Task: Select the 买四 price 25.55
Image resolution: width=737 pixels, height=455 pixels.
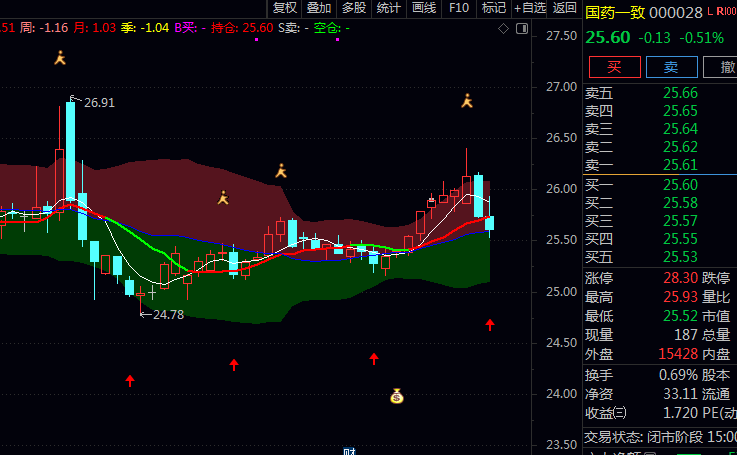Action: tap(680, 239)
